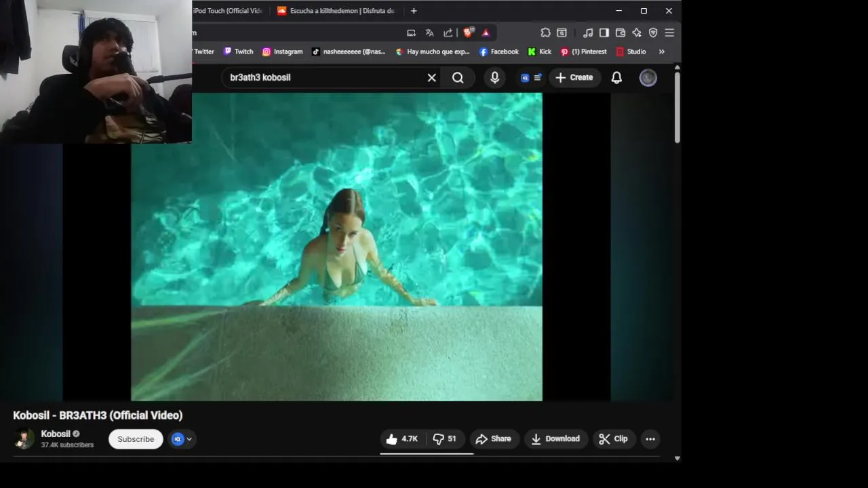
Task: Open the more actions three-dot menu
Action: [x=650, y=439]
